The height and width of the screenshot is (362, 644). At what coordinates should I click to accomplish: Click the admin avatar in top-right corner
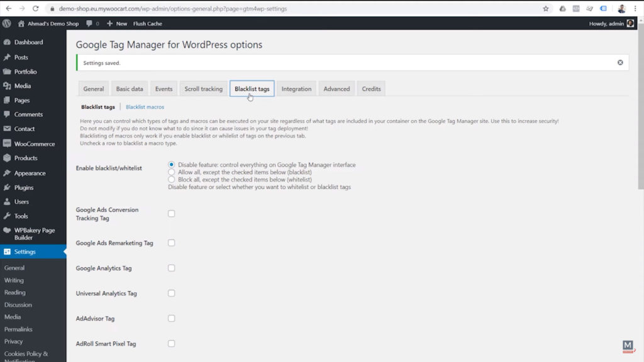(x=629, y=23)
